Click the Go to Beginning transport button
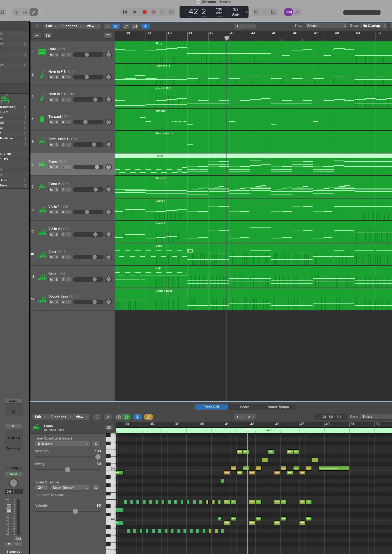This screenshot has width=392, height=554. point(125,12)
